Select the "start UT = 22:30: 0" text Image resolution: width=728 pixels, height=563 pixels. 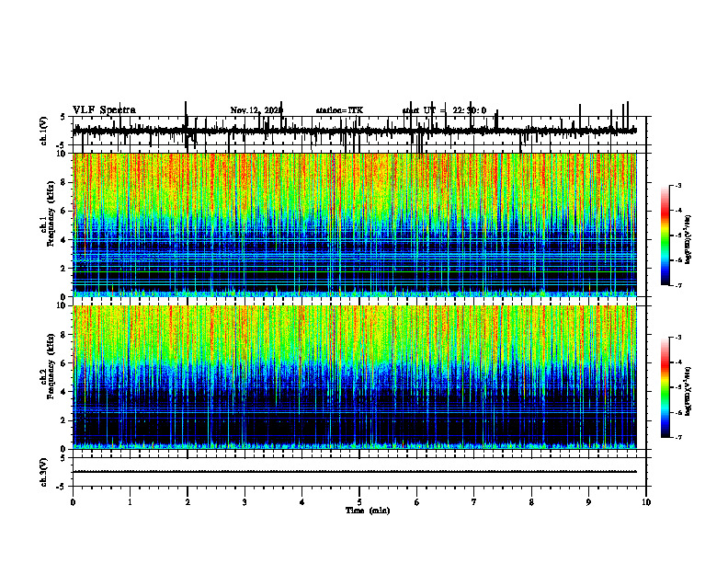(444, 110)
